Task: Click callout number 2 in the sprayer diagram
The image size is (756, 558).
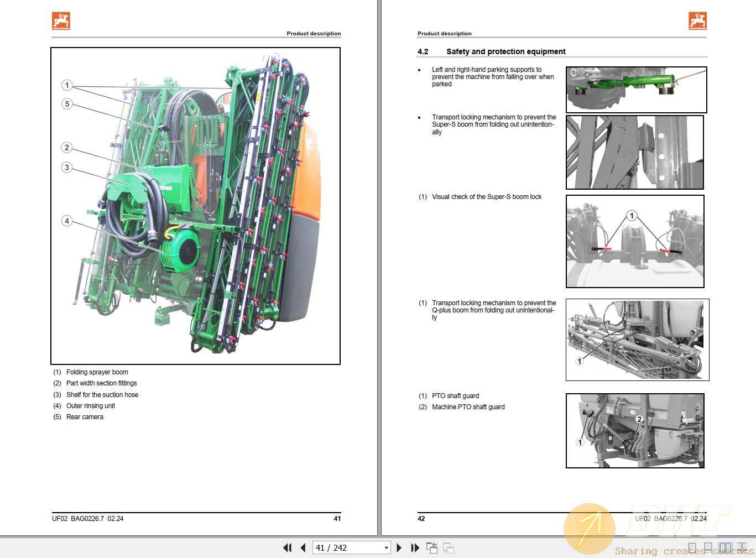Action: coord(67,147)
